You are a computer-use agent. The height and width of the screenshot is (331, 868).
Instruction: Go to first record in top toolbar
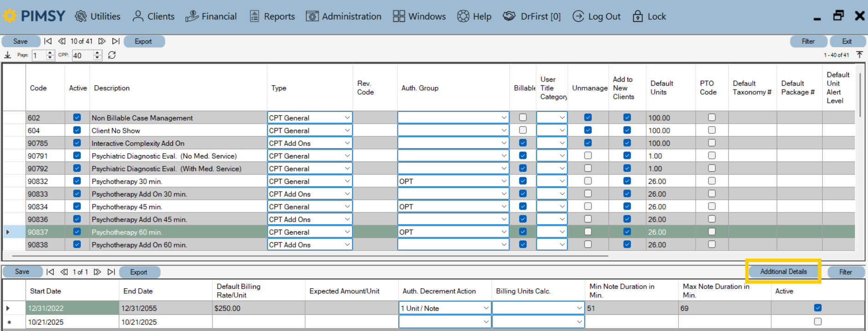coord(48,41)
